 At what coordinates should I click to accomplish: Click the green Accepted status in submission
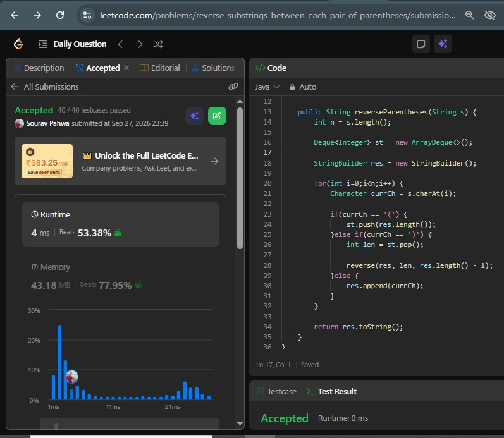click(34, 110)
